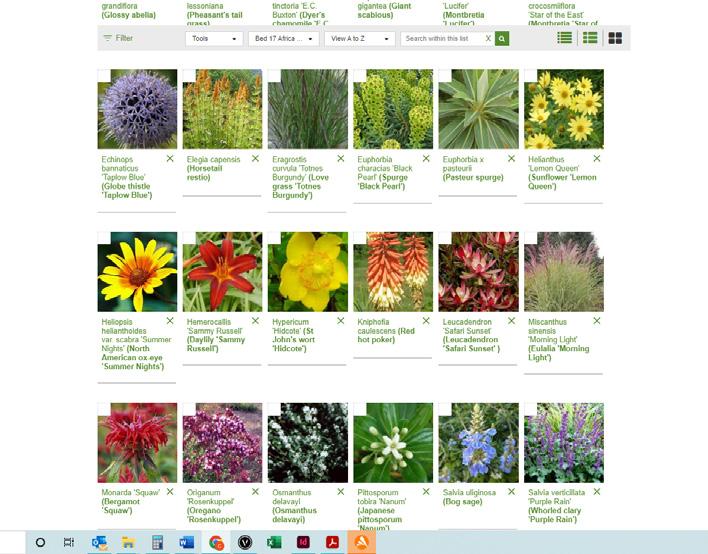Viewport: 708px width, 554px height.
Task: Remove Echinops bannaticus 'Taplow Blue' from list
Action: point(170,158)
